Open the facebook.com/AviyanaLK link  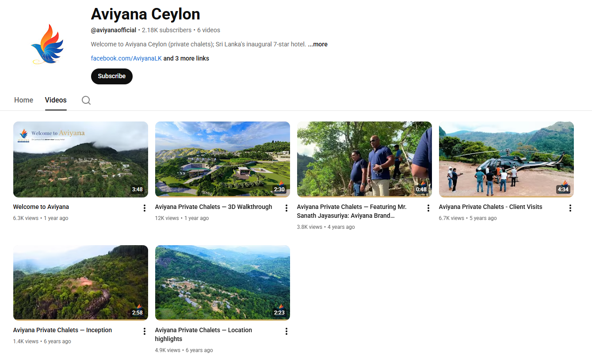pyautogui.click(x=126, y=58)
